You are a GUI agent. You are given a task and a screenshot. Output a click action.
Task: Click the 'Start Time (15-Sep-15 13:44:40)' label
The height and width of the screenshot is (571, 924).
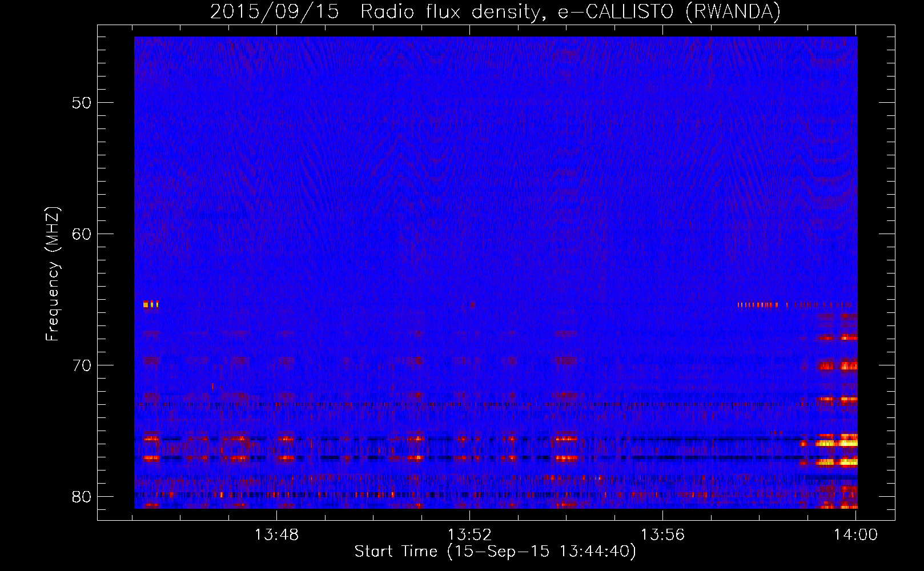tap(495, 552)
